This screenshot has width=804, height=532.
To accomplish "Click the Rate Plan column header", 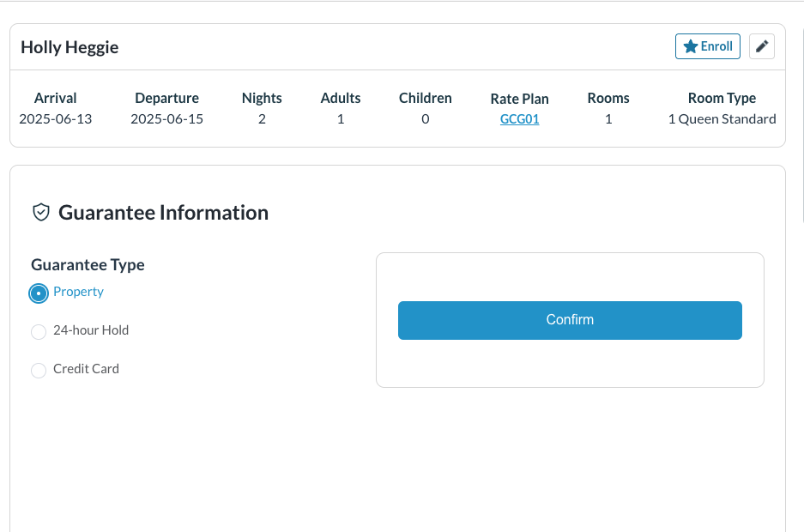I will (x=519, y=98).
